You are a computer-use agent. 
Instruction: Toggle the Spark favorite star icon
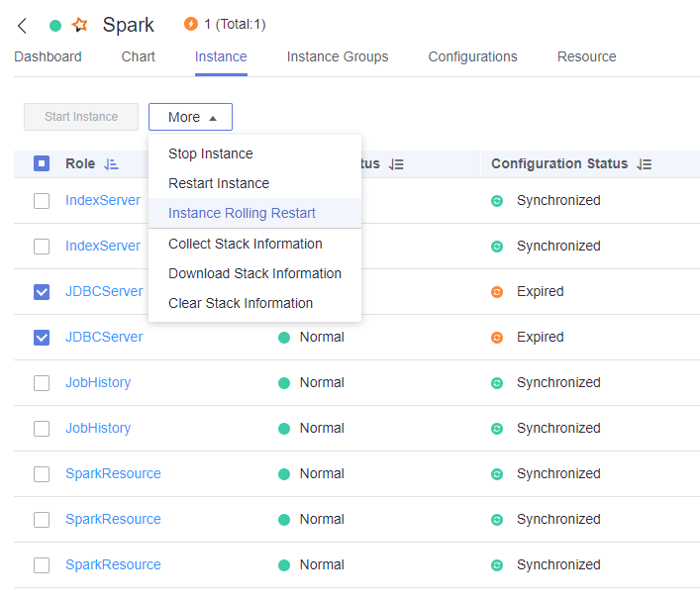click(80, 25)
